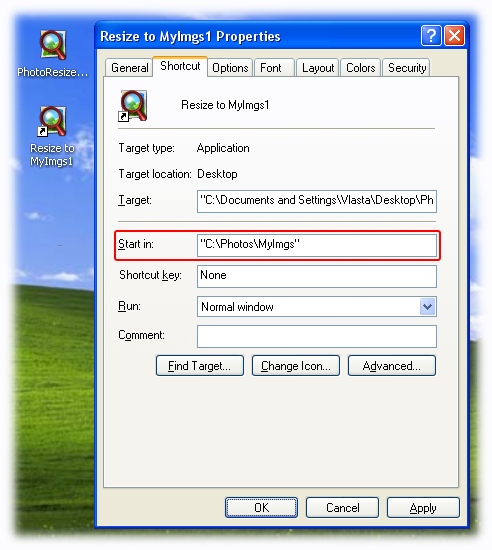Viewport: 492px width, 550px height.
Task: Confirm with the OK button
Action: coord(261,507)
